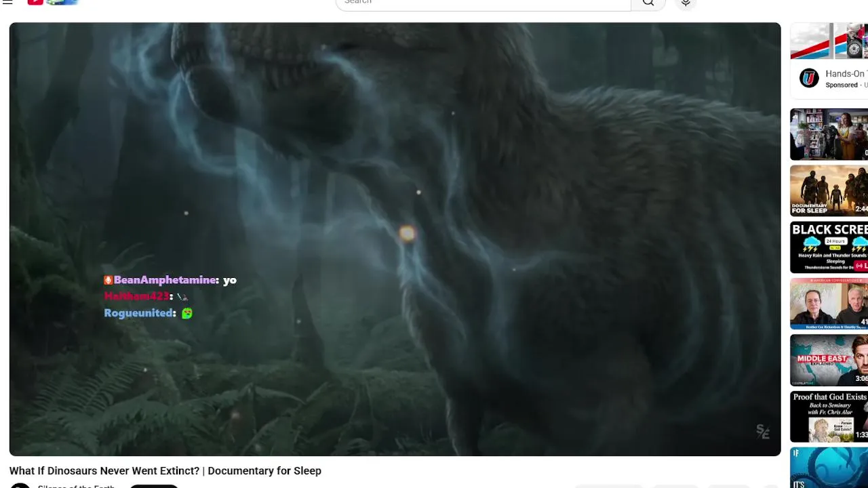This screenshot has width=868, height=488.
Task: Open the 'Middle East Explained' thumbnail
Action: click(829, 360)
